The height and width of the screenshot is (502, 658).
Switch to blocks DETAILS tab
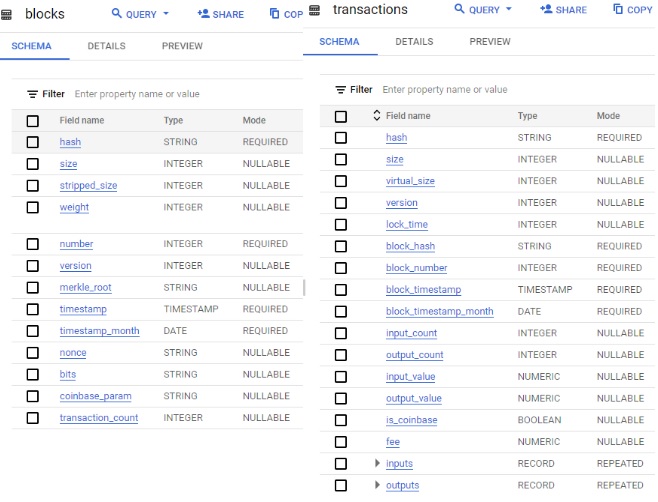tap(107, 46)
